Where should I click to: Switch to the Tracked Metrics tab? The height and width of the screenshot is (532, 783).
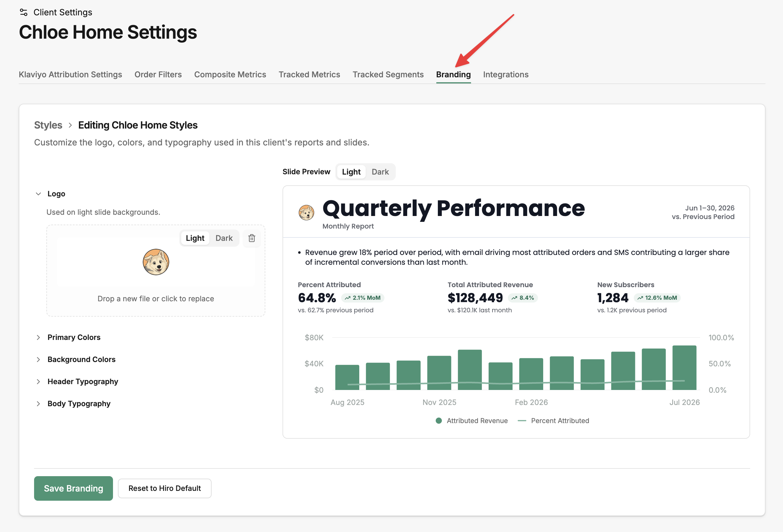(x=309, y=75)
